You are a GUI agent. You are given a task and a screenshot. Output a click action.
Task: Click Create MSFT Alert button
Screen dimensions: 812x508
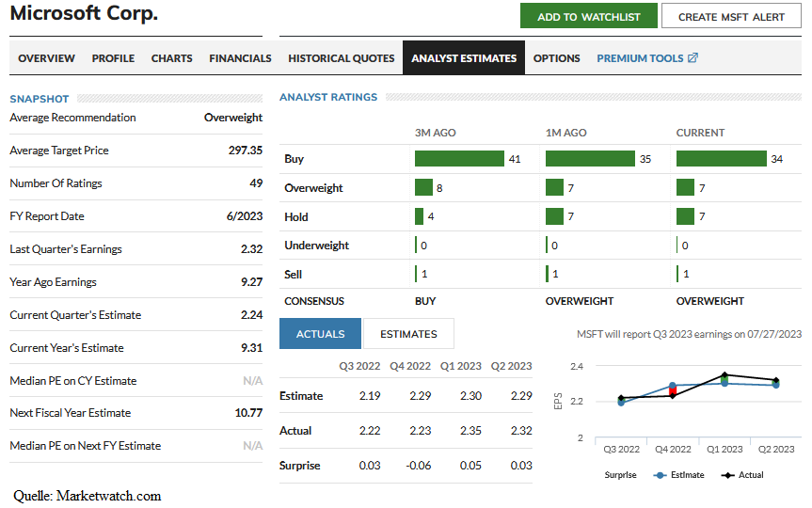point(731,16)
